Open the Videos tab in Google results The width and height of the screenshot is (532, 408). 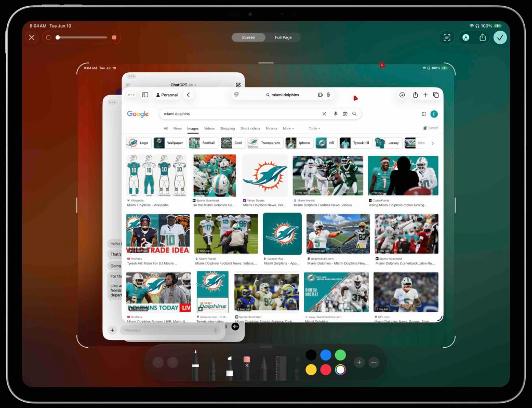[209, 128]
